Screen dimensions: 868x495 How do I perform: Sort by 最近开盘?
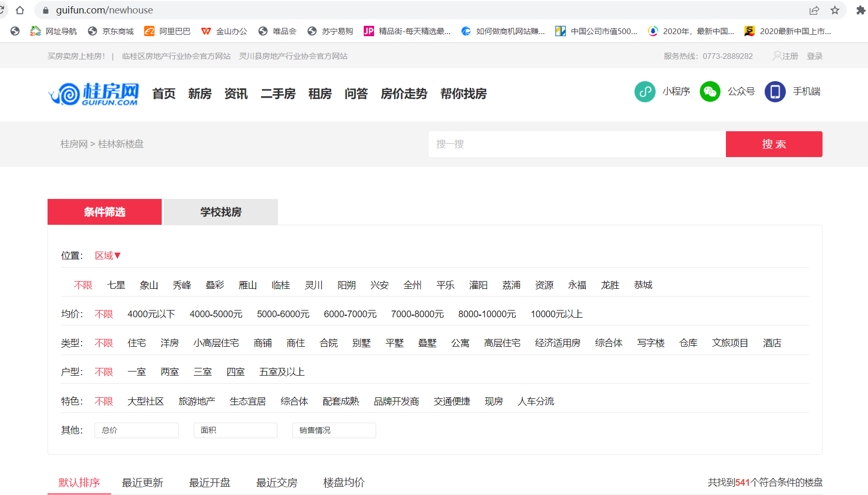coord(210,483)
